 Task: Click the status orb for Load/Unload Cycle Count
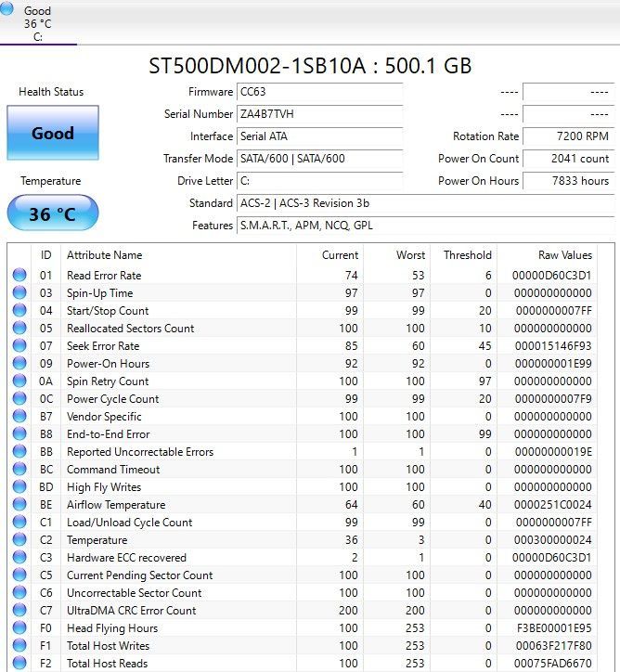click(x=19, y=522)
